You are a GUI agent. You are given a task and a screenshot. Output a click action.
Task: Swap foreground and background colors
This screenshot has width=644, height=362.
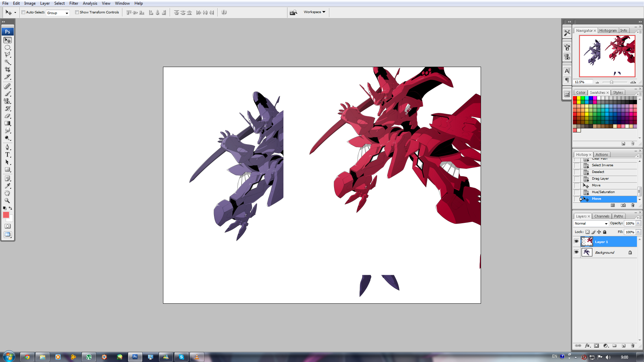point(10,208)
